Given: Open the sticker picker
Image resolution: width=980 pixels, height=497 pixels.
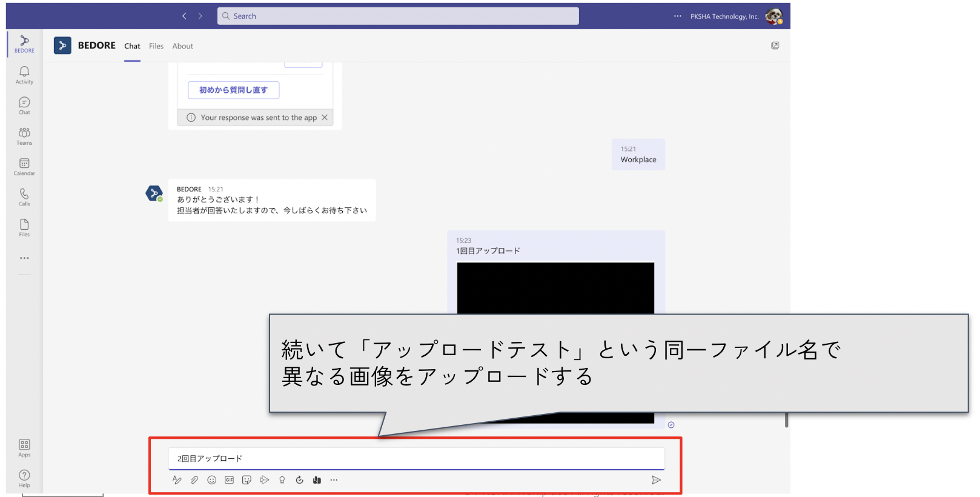Looking at the screenshot, I should [247, 480].
